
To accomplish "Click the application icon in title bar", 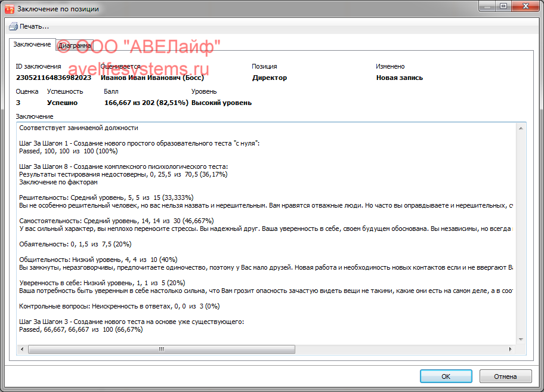I will point(10,9).
